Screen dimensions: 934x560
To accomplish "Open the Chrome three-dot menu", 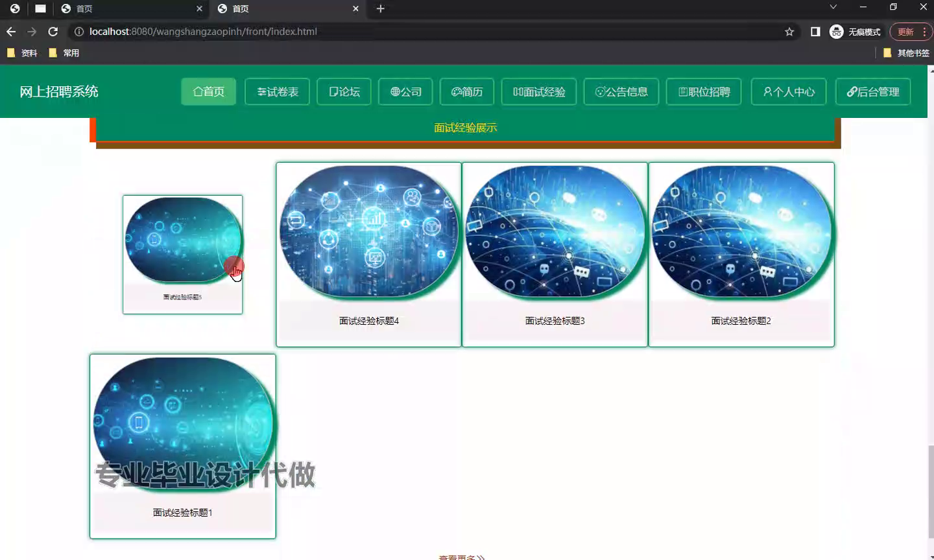I will point(924,32).
